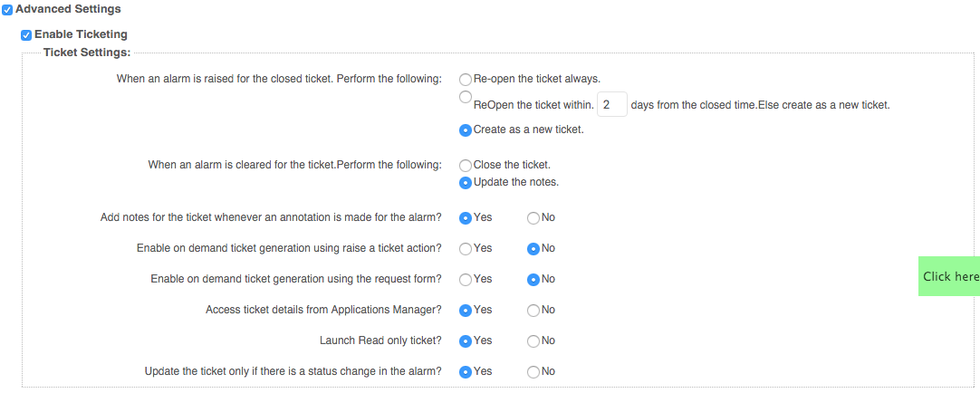Select 'ReOpen the ticket within' days option
Viewport: 980px width, 393px height.
click(466, 97)
